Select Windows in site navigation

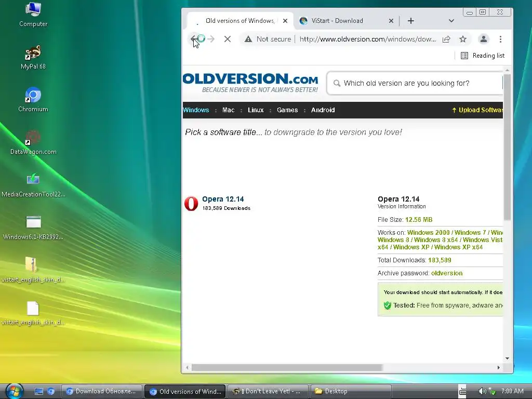[x=196, y=110]
